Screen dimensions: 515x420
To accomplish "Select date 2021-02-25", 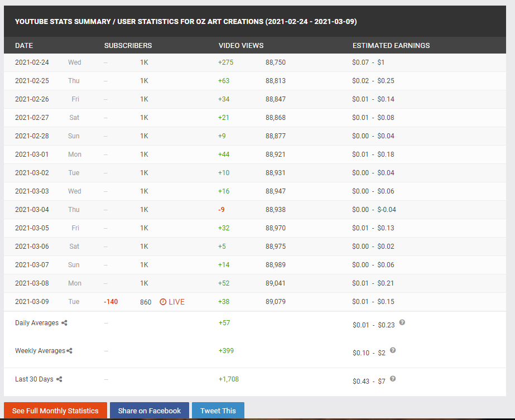I will 32,81.
